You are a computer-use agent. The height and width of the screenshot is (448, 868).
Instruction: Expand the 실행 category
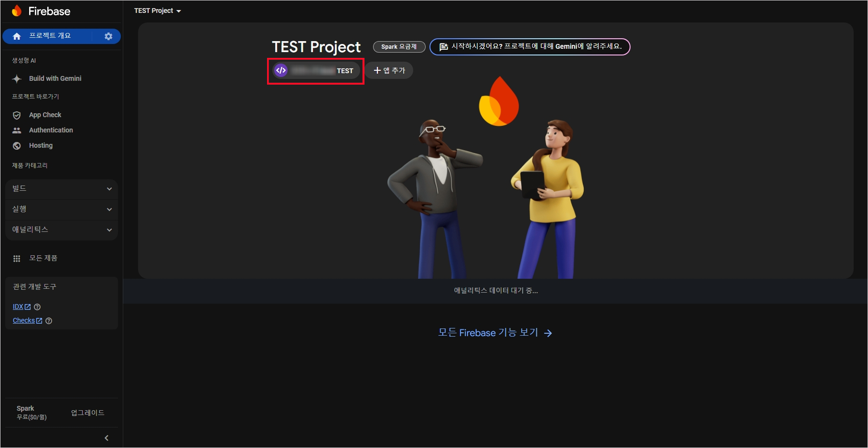(x=62, y=209)
